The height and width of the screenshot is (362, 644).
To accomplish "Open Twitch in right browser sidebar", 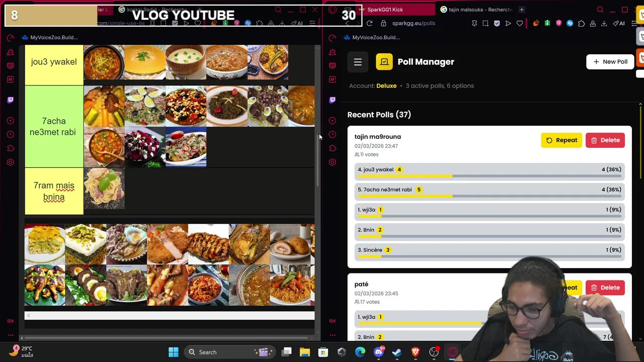I will click(x=332, y=100).
